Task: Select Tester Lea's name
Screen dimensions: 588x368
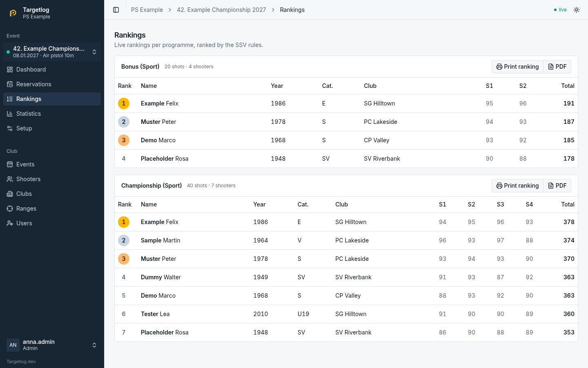Action: (x=155, y=314)
